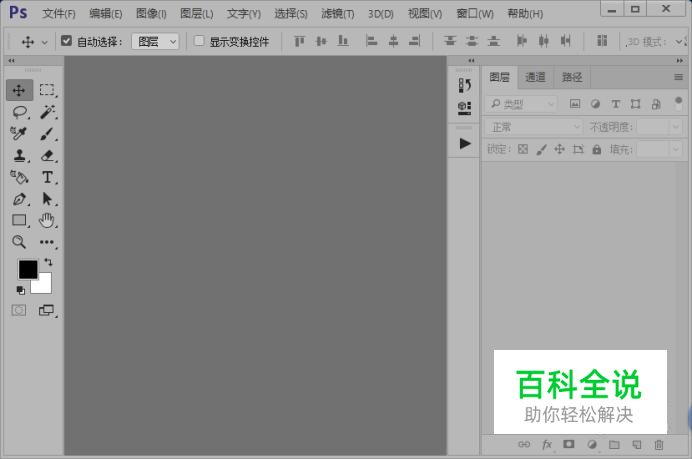Open the Actions play button panel
Image resolution: width=692 pixels, height=459 pixels.
point(464,143)
